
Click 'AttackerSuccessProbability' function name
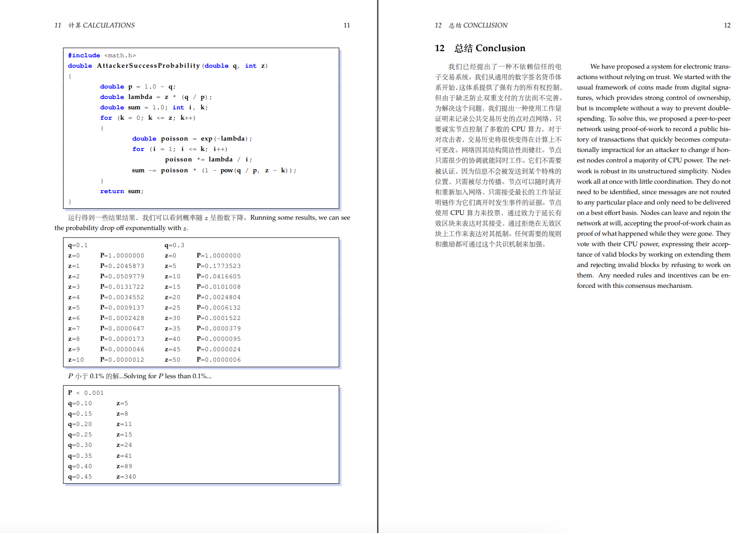pyautogui.click(x=148, y=66)
